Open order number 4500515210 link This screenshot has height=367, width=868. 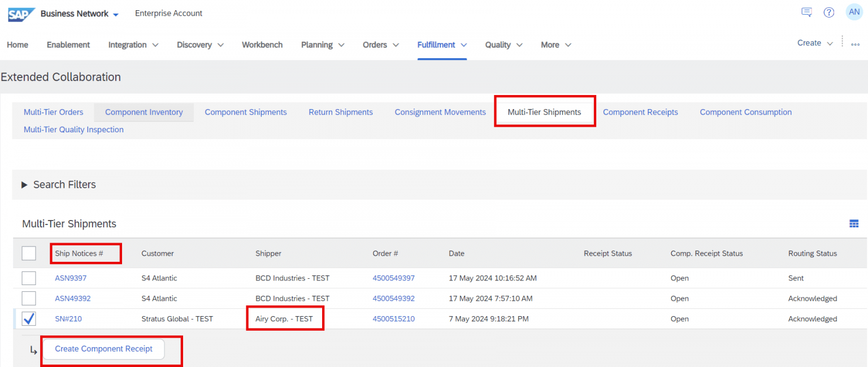coord(393,319)
